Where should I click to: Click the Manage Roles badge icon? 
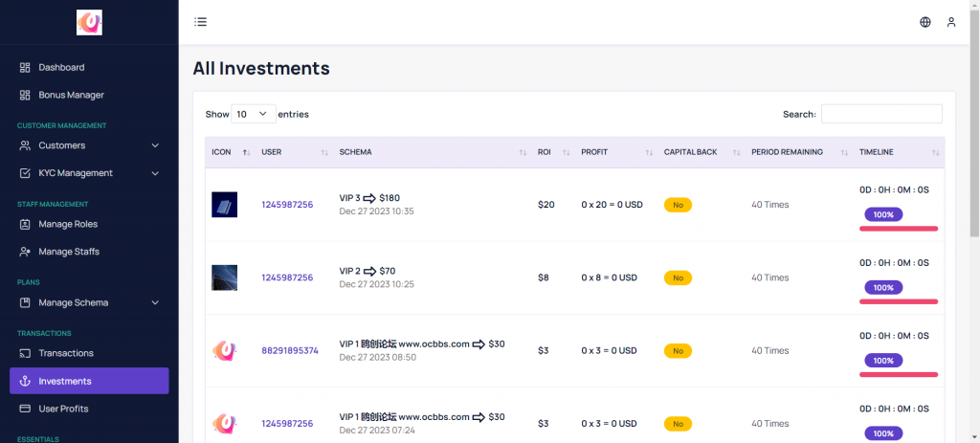point(25,224)
